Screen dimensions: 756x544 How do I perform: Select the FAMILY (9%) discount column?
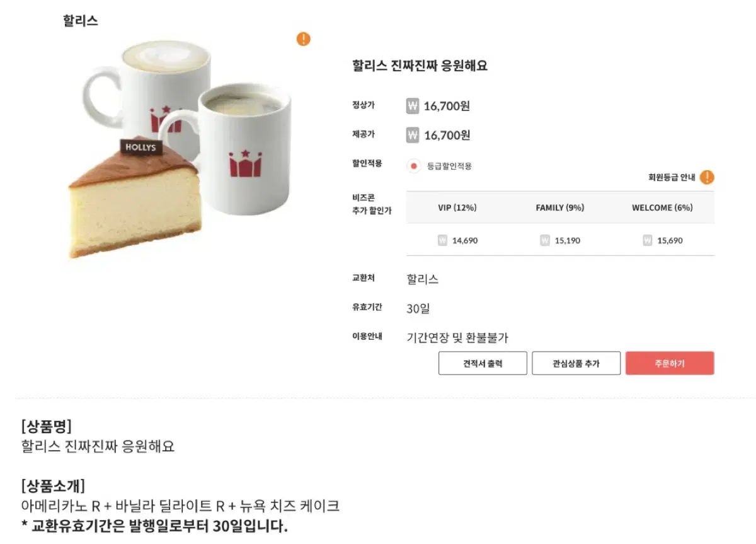click(560, 207)
